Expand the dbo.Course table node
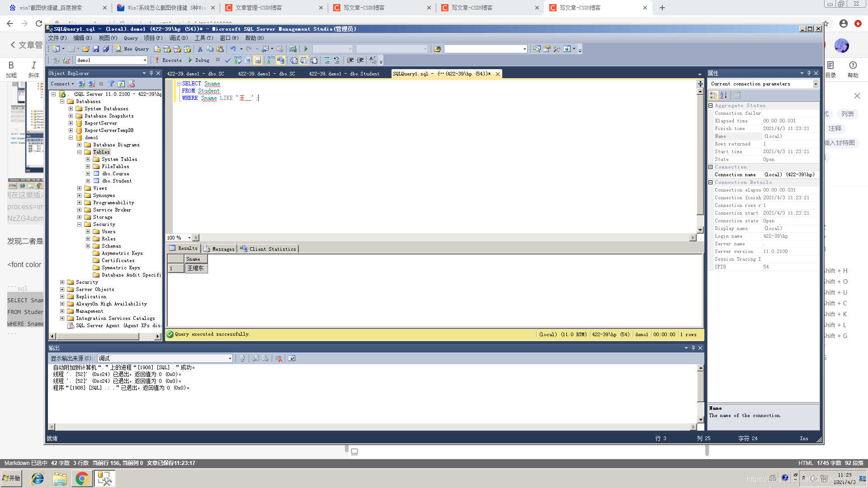 coord(88,174)
